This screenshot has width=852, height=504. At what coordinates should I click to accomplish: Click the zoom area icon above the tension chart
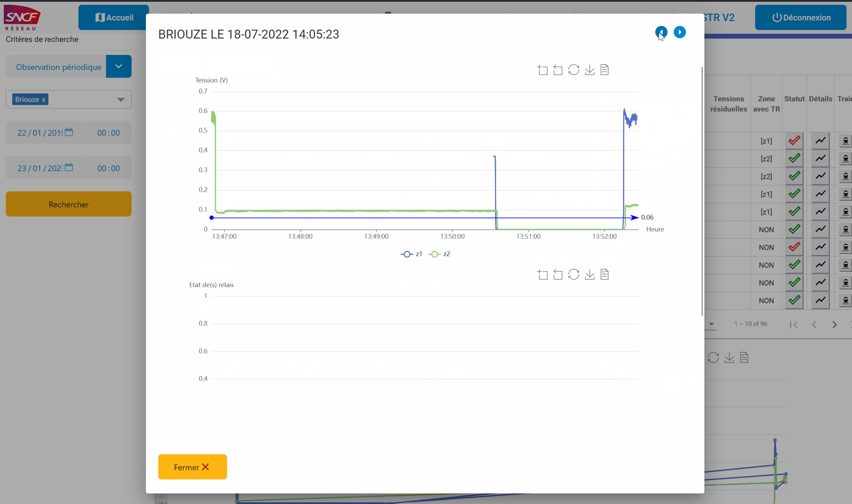542,70
